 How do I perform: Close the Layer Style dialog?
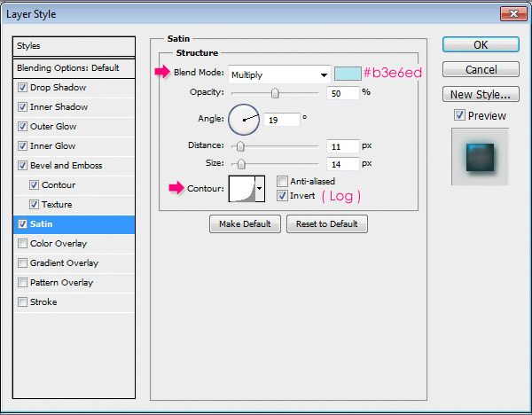(x=513, y=13)
